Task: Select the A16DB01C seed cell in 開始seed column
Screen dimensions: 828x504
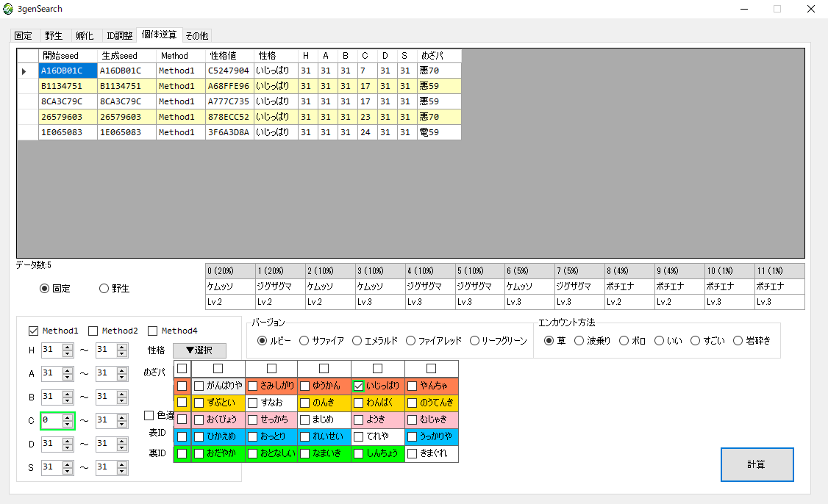Action: click(68, 71)
